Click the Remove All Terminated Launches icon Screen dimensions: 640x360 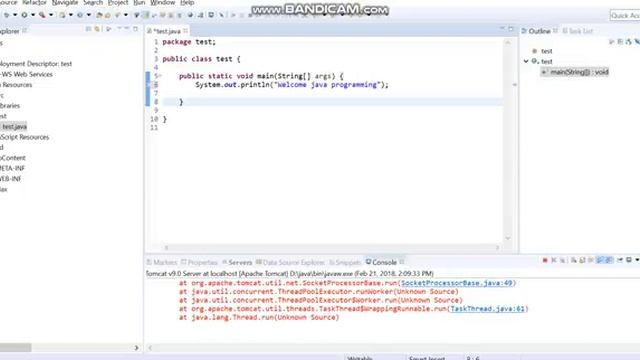point(562,260)
